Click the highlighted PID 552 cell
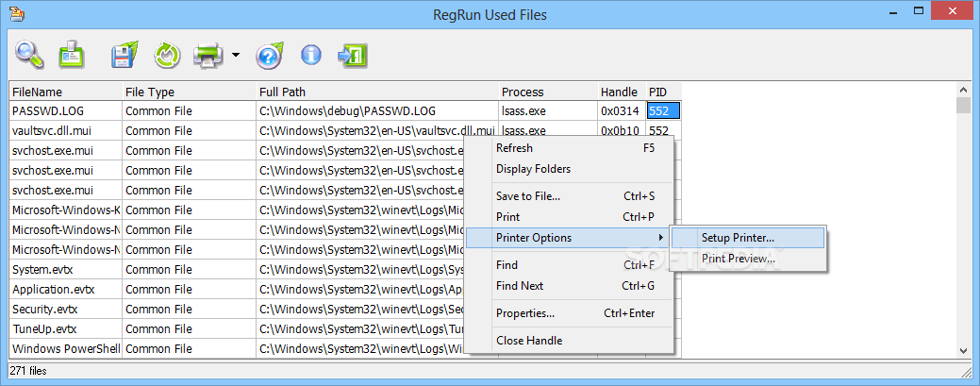 (664, 111)
